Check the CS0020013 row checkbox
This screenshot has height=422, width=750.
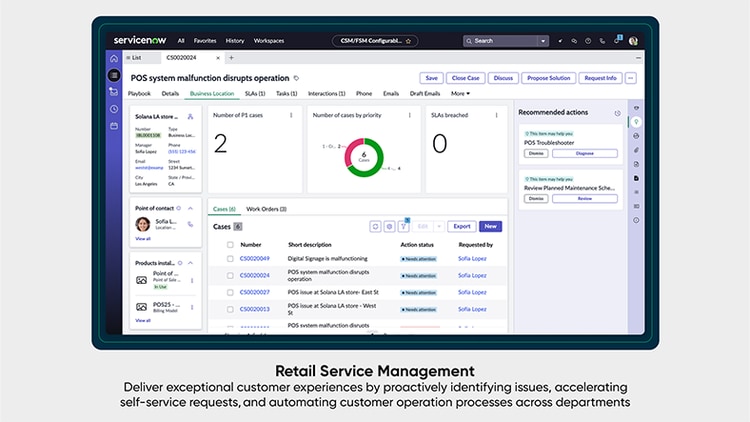(x=230, y=310)
